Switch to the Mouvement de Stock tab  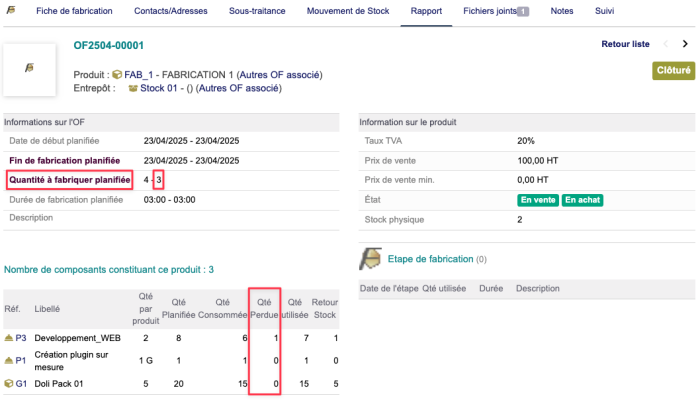pos(349,11)
